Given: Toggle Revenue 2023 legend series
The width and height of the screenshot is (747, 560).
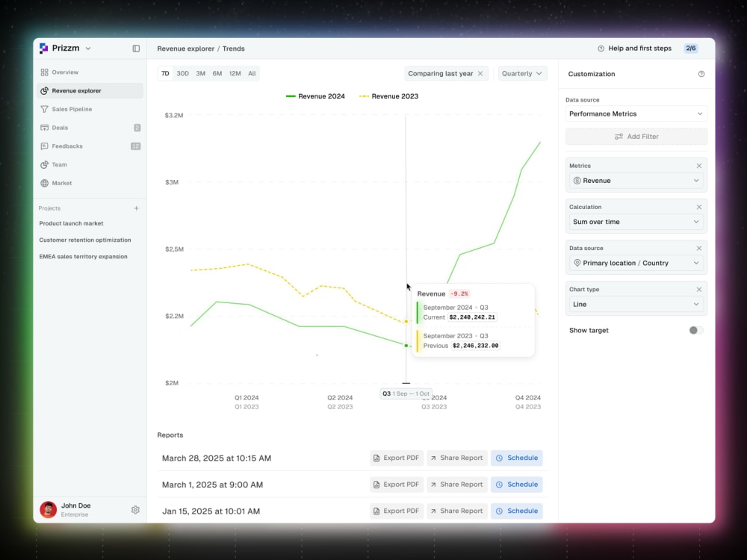Looking at the screenshot, I should [388, 96].
